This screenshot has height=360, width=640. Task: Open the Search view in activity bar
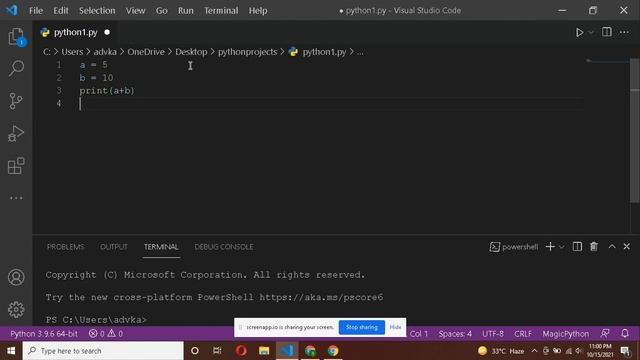click(x=16, y=68)
